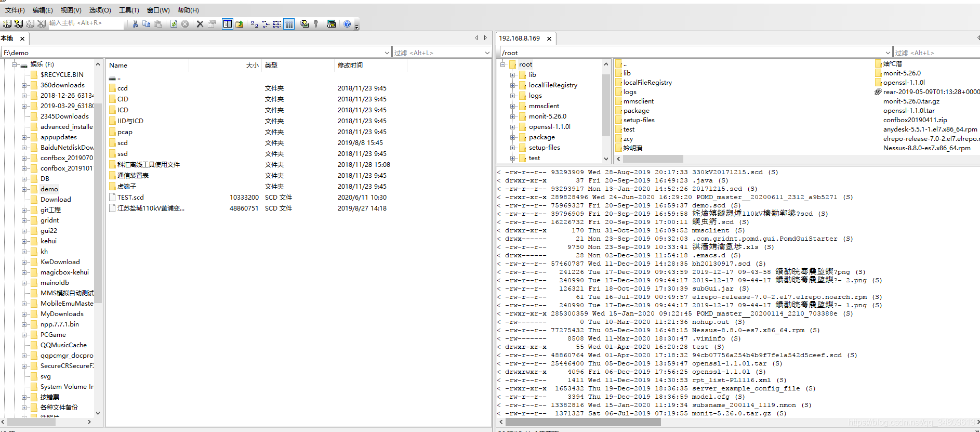Open the 窗口(W) menu

(x=158, y=10)
